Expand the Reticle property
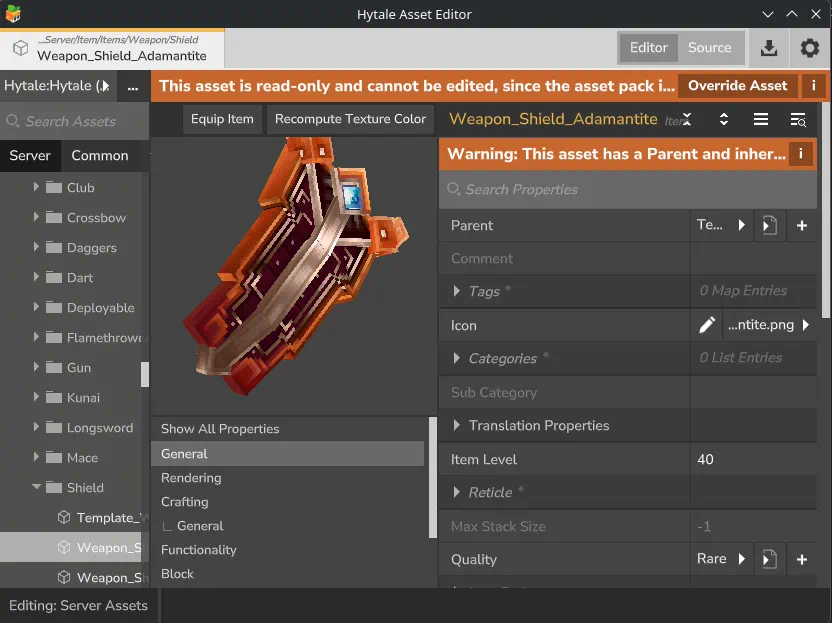Screen dimensions: 832x623 tap(456, 492)
